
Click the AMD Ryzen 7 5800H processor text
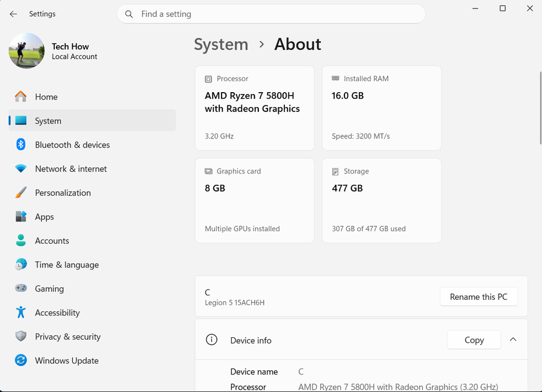click(252, 102)
